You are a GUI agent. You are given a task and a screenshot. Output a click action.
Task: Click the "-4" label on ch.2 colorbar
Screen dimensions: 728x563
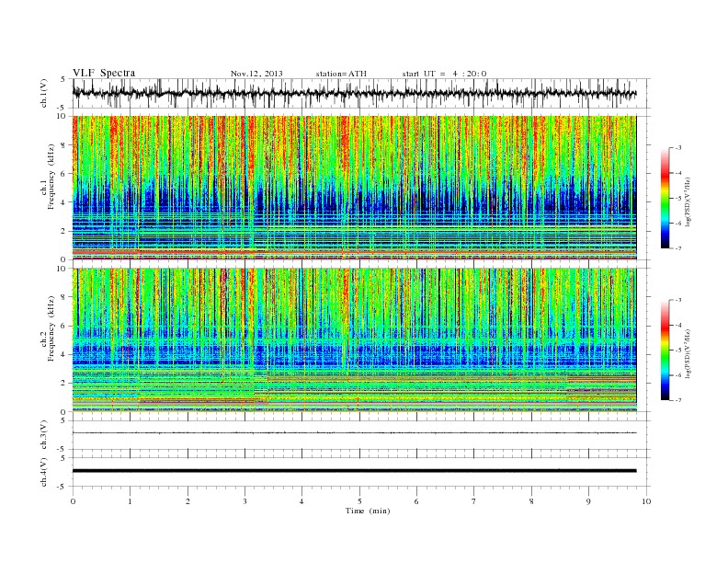678,325
